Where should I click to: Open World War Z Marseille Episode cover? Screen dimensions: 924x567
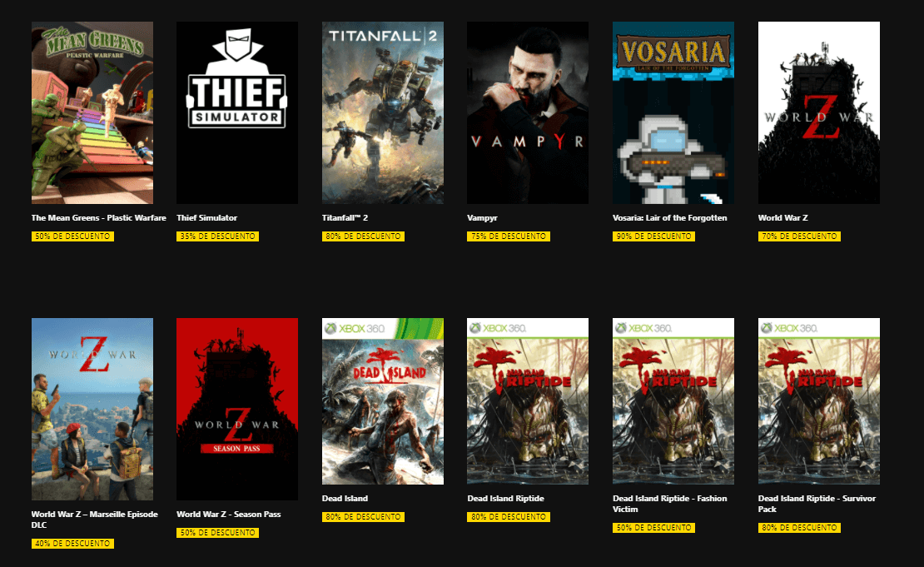[92, 409]
